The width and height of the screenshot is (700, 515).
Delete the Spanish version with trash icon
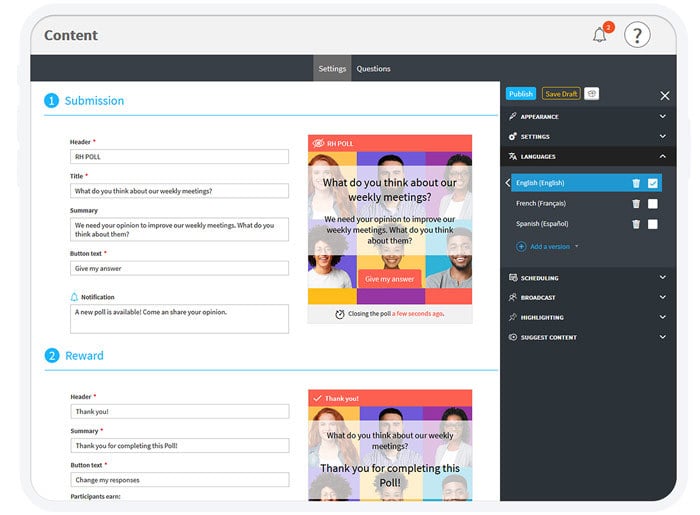(x=636, y=224)
